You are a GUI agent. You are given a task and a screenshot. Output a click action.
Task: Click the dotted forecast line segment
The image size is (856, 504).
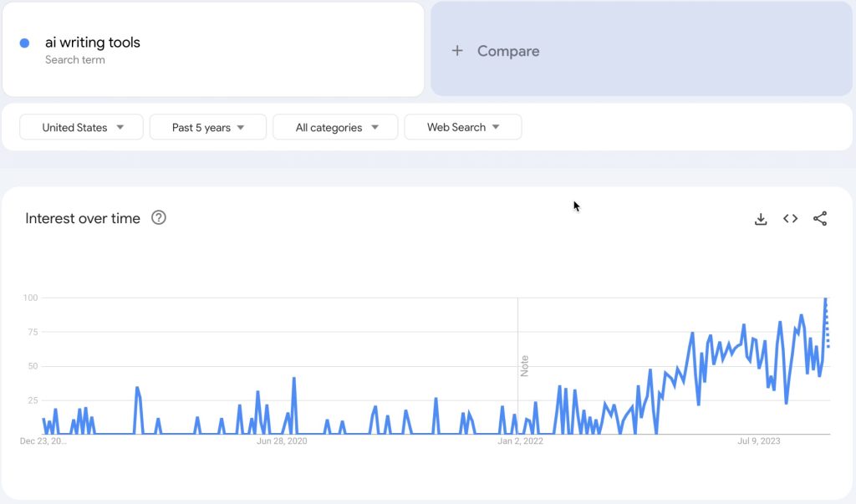828,328
